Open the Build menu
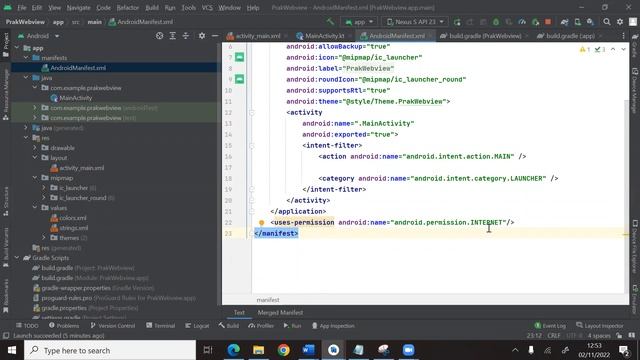 pyautogui.click(x=152, y=7)
